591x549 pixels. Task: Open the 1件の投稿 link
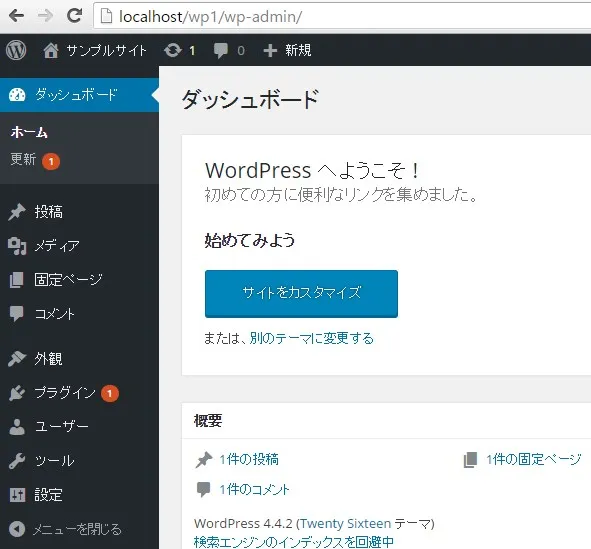coord(249,459)
